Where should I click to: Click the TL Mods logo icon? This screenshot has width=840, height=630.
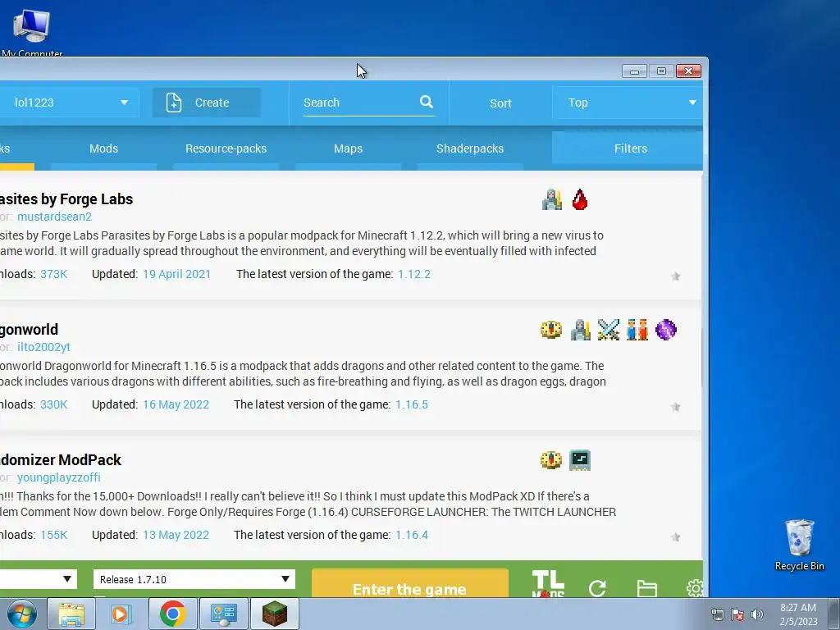tap(548, 583)
